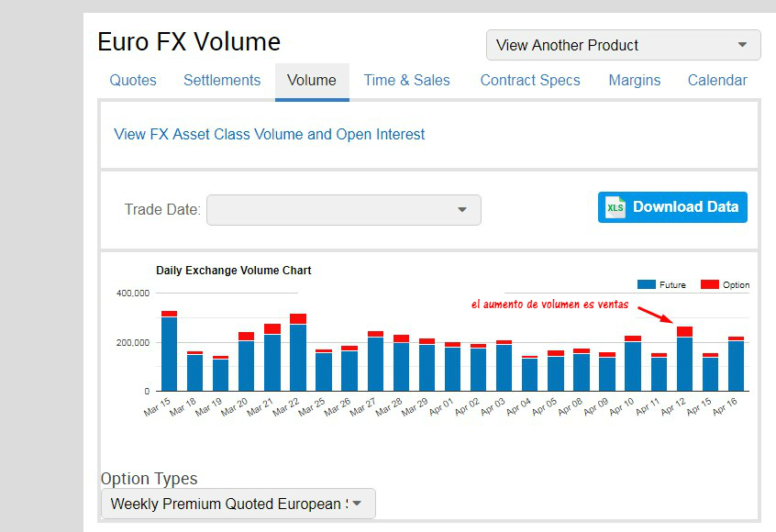
Task: Click the blue Future legend swatch
Action: pos(646,285)
